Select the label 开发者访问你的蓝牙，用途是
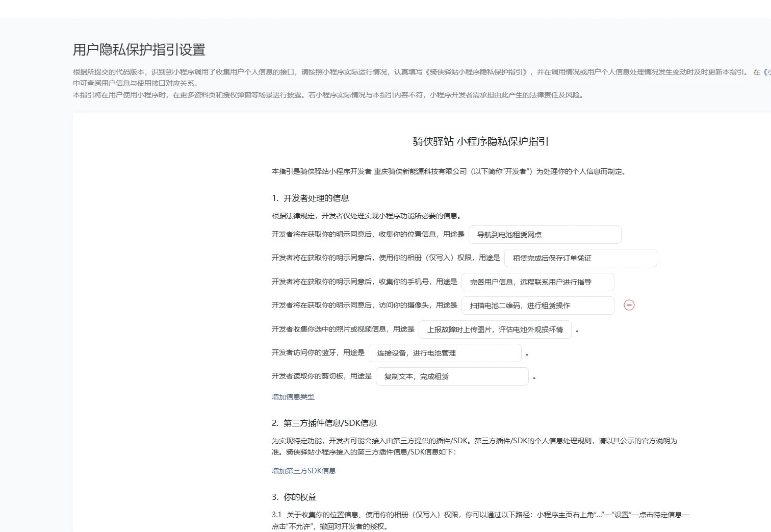 (318, 352)
